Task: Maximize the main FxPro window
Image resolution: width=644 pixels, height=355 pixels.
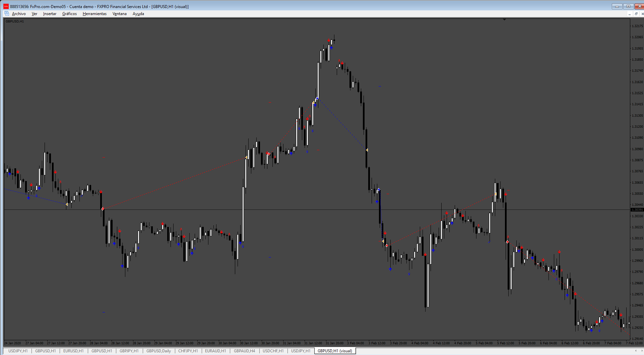Action: [x=628, y=6]
